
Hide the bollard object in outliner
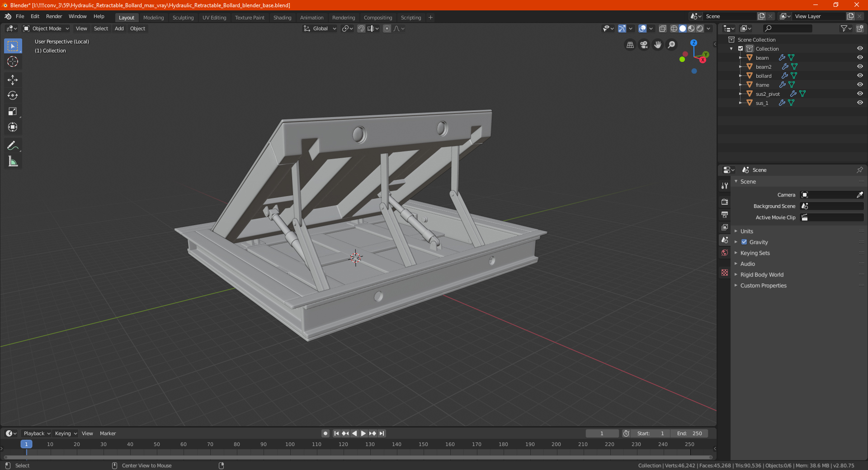[860, 75]
